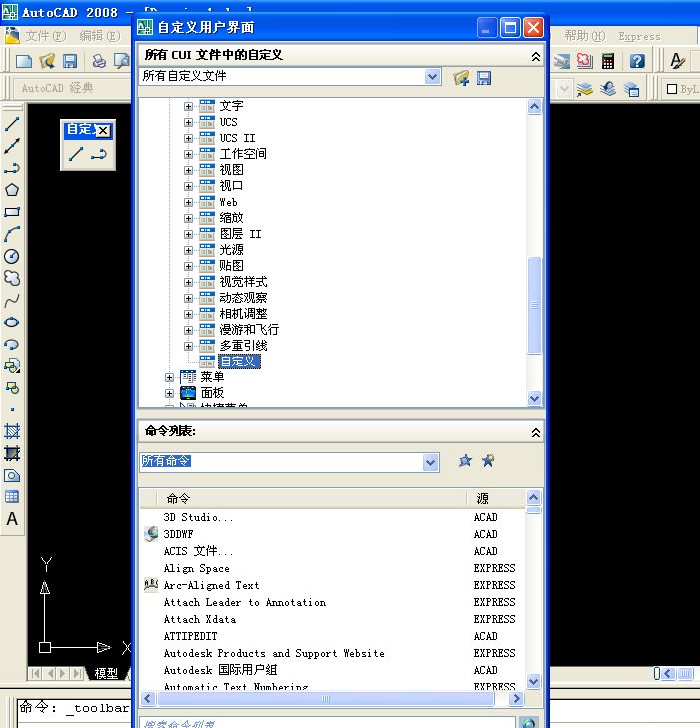Image resolution: width=700 pixels, height=728 pixels.
Task: Select the Construction Line tool
Action: [12, 146]
